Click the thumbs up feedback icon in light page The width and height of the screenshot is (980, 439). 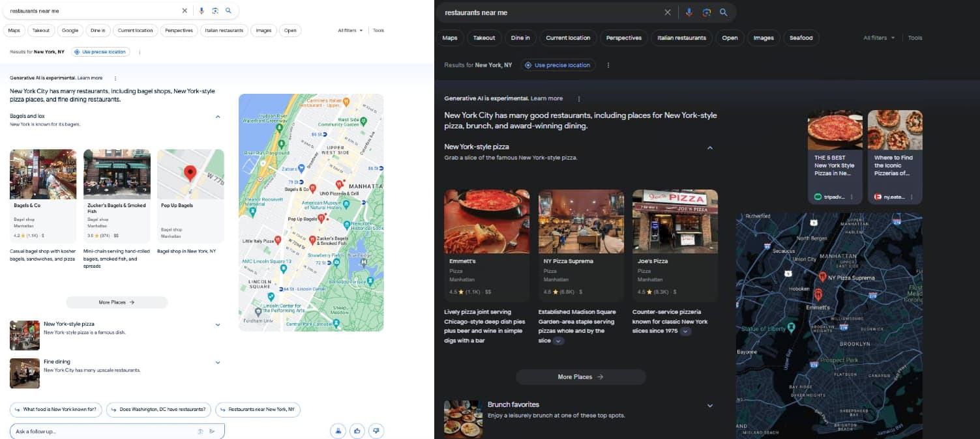(x=357, y=431)
